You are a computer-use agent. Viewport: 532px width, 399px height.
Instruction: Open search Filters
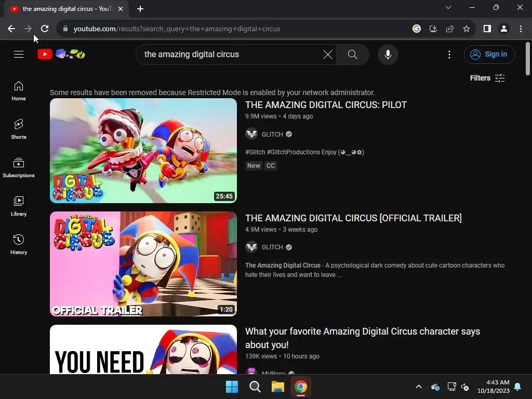click(487, 78)
